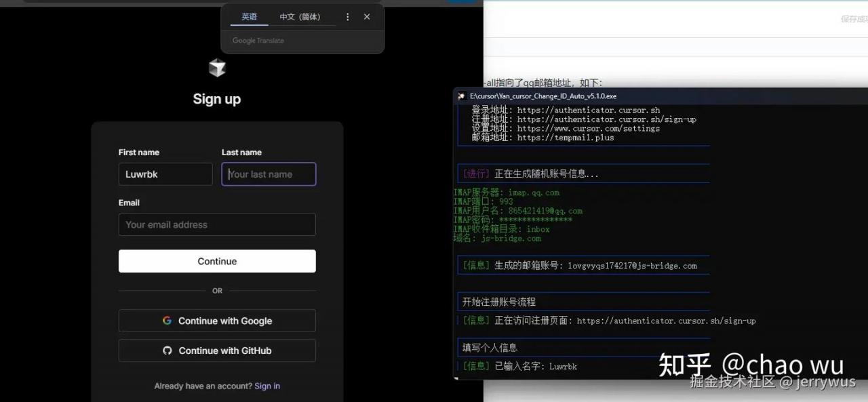Image resolution: width=868 pixels, height=402 pixels.
Task: Open Google Translate popup options menu
Action: click(x=348, y=17)
